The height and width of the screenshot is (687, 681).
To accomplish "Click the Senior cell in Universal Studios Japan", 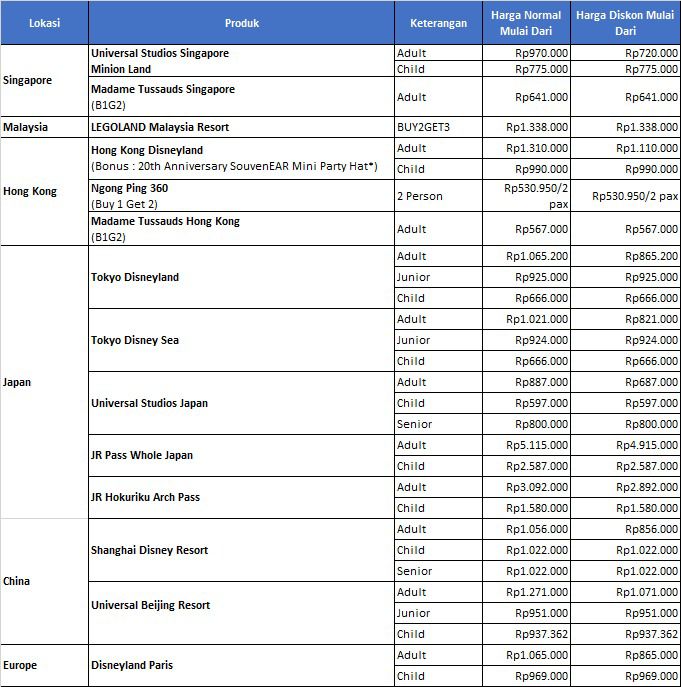I will click(x=438, y=424).
